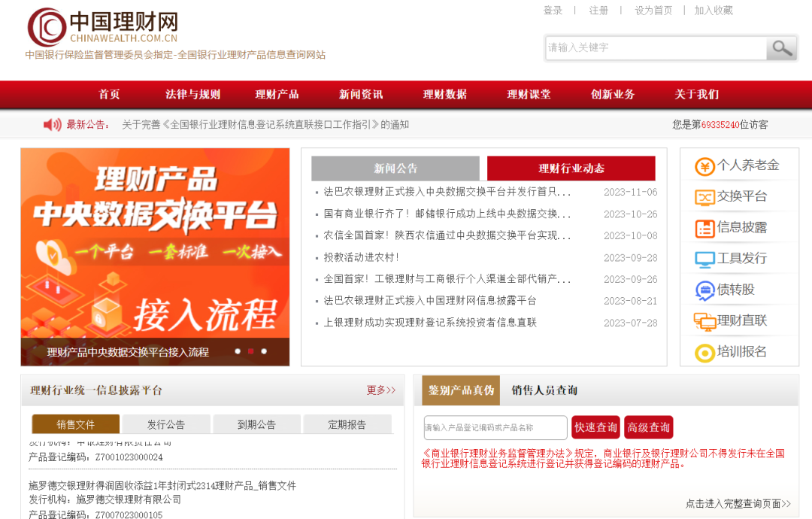The height and width of the screenshot is (519, 812).
Task: Open 培训报名 circle icon
Action: point(704,353)
